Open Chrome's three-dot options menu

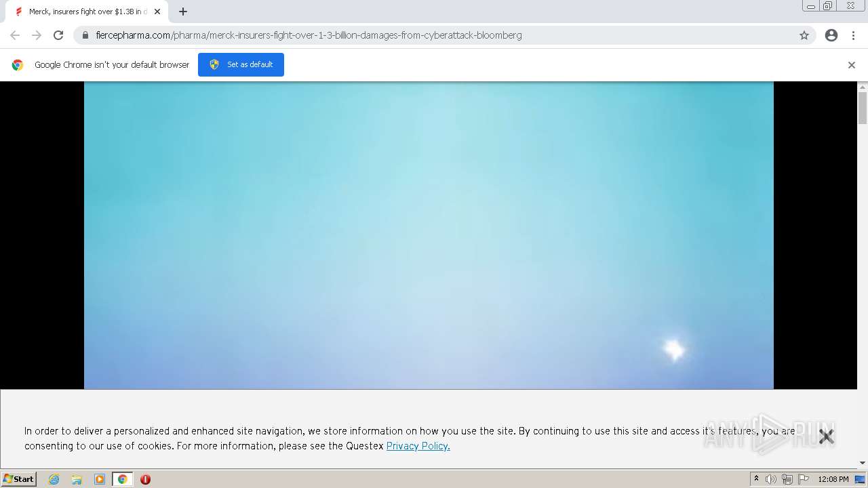(x=853, y=35)
